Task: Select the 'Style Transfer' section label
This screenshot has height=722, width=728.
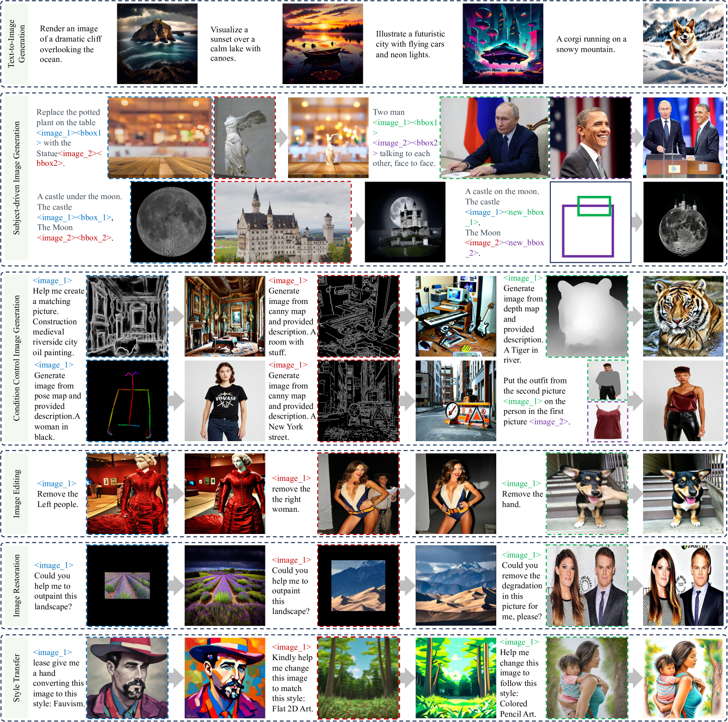Action: click(x=17, y=678)
